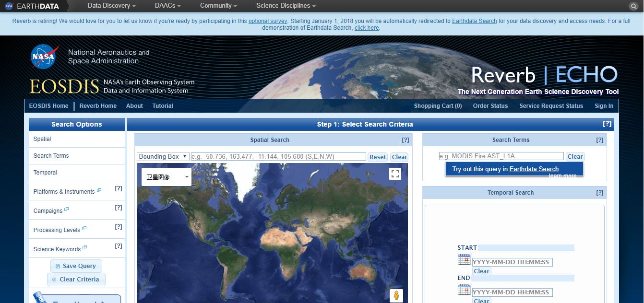The image size is (644, 303).
Task: Open the optional survey link
Action: coord(268,21)
